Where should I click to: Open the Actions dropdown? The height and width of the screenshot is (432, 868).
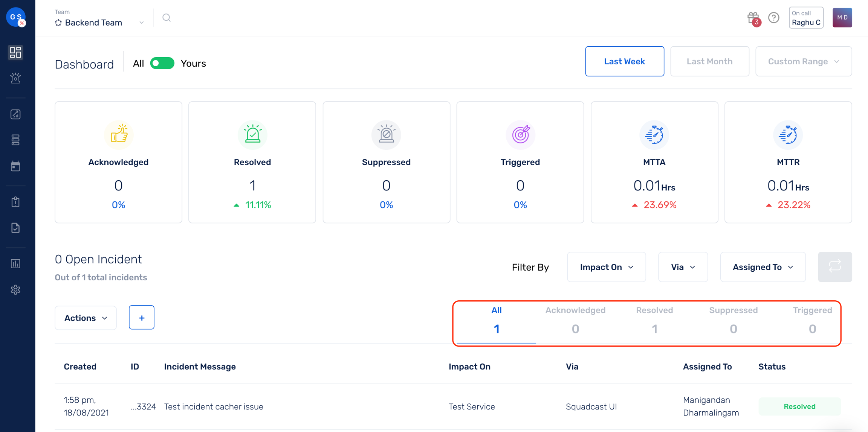click(x=86, y=318)
